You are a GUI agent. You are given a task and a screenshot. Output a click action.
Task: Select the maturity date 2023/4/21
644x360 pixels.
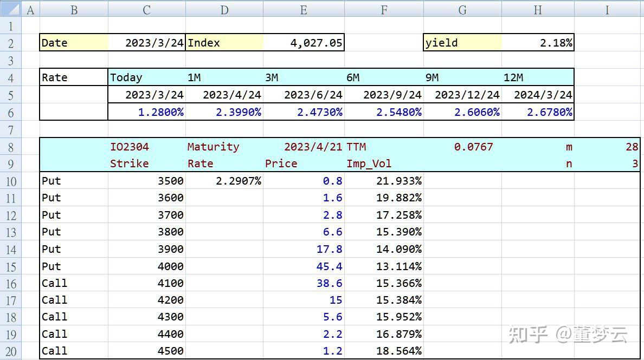(304, 147)
